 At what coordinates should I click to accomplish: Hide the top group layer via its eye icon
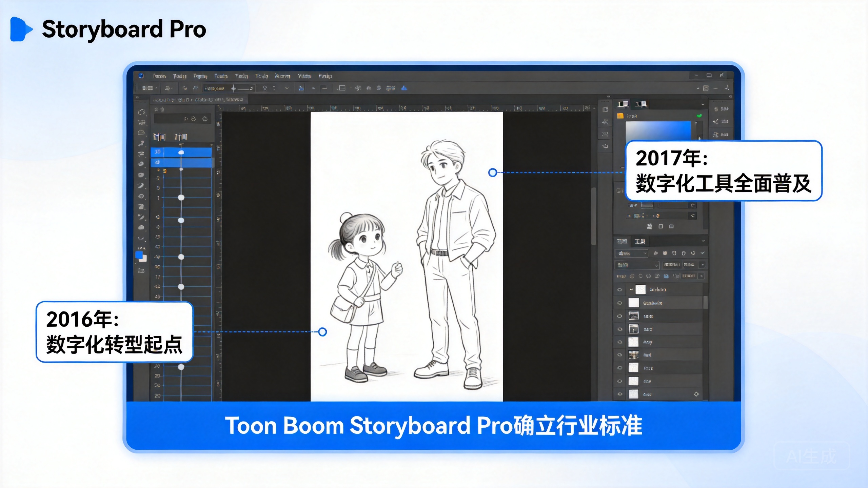coord(619,290)
